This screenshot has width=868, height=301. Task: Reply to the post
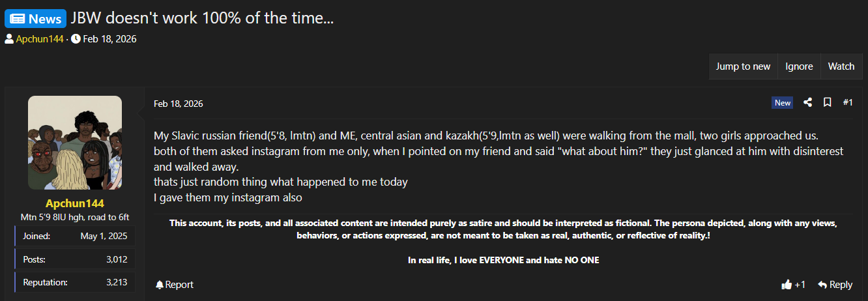coord(835,285)
